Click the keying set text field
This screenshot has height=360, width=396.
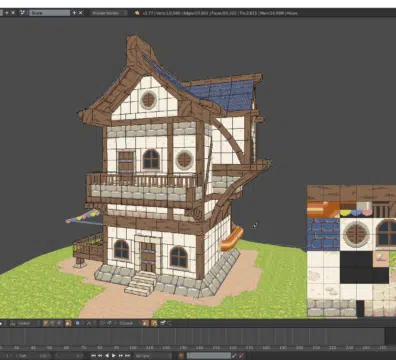[x=209, y=356]
